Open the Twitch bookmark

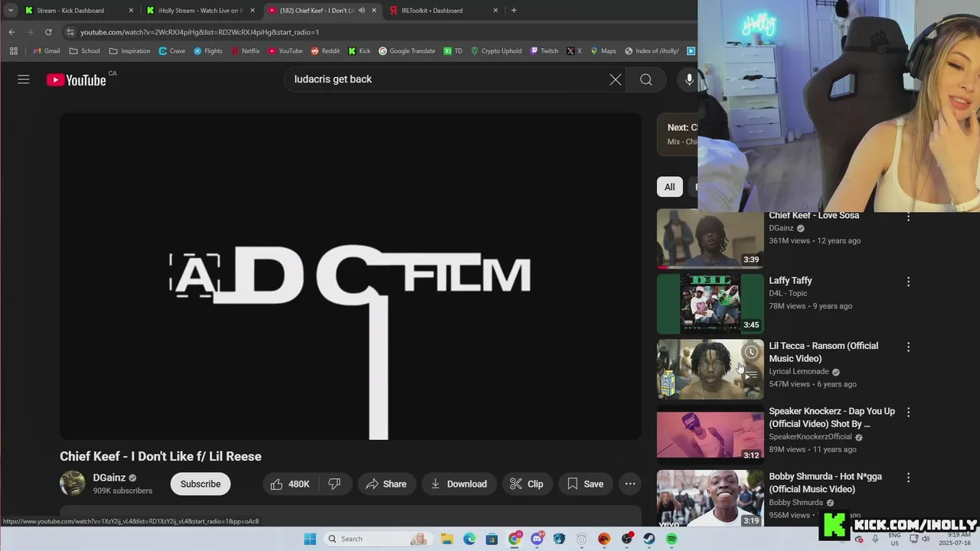pos(543,51)
